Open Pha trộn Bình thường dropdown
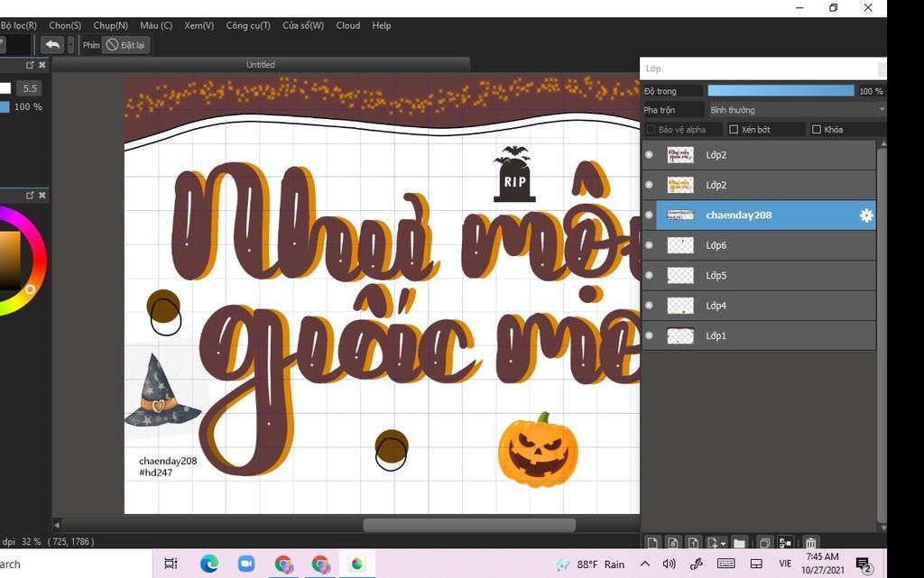This screenshot has height=578, width=924. [x=797, y=110]
